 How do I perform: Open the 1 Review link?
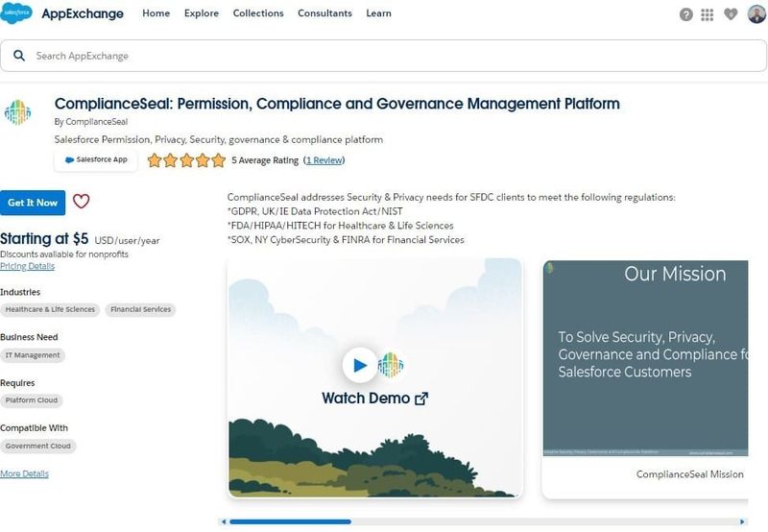pyautogui.click(x=324, y=160)
